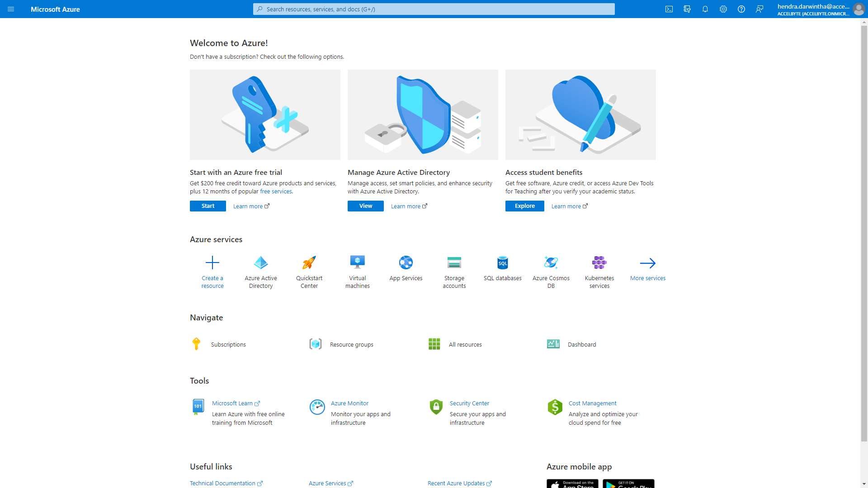Image resolution: width=868 pixels, height=488 pixels.
Task: Click Explore student benefits button
Action: point(524,206)
